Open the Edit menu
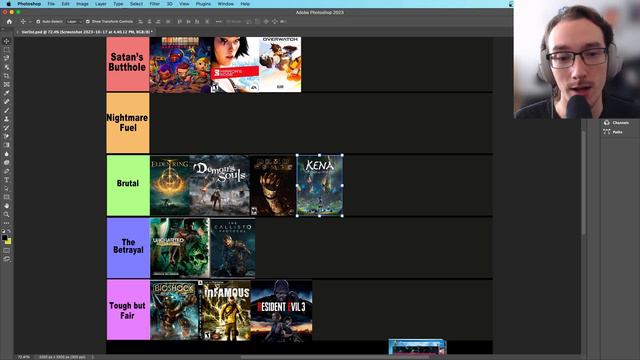Screen dimensions: 640x360 click(x=65, y=4)
